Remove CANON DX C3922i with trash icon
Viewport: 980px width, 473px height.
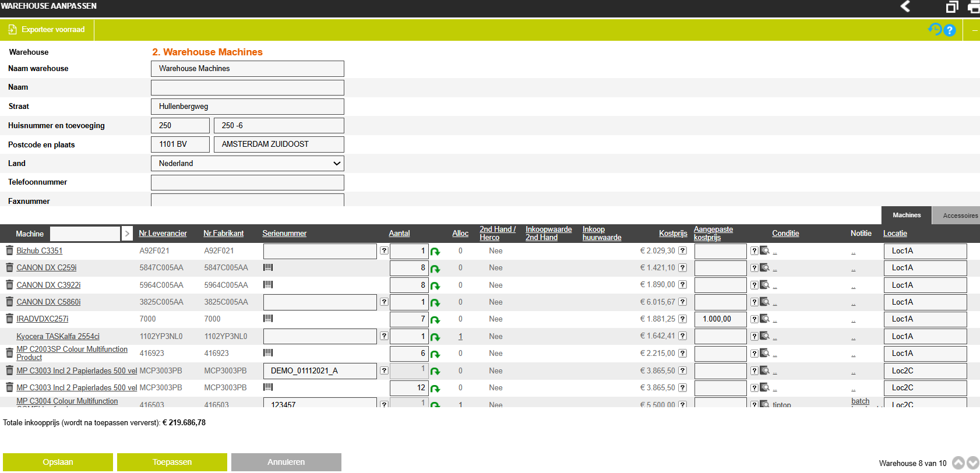[x=9, y=285]
